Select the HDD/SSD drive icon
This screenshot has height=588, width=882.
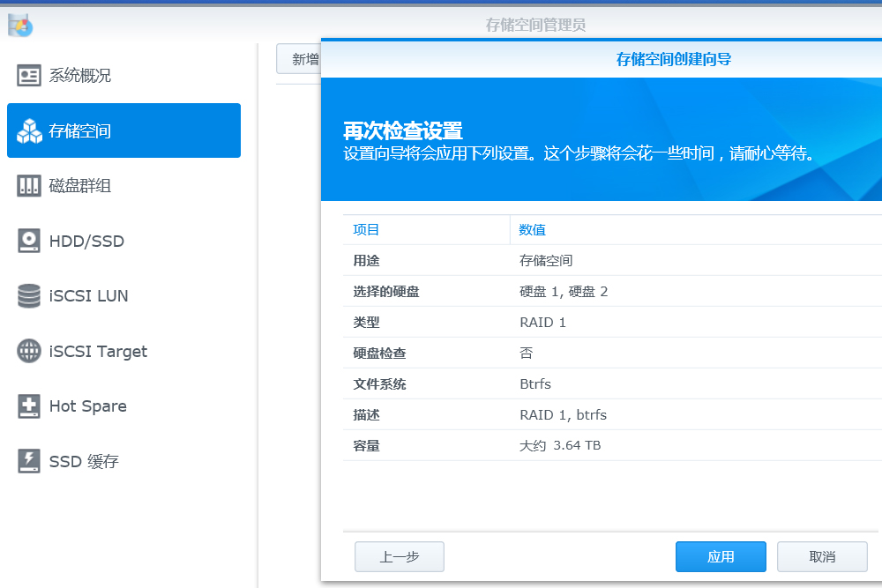point(29,241)
